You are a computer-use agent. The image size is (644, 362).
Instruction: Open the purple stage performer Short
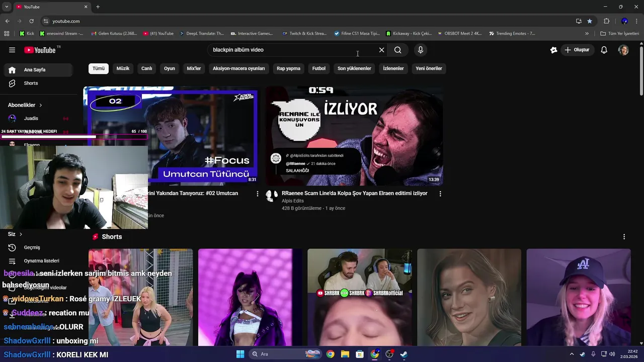[250, 297]
